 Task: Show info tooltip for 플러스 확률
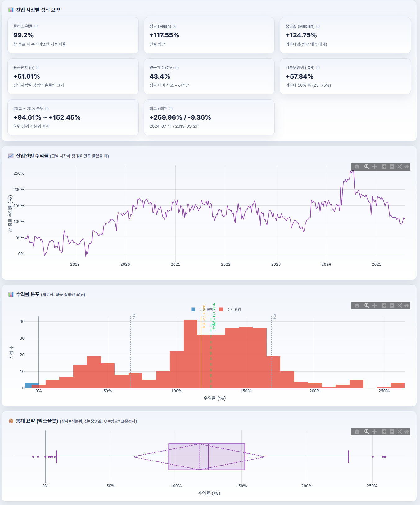point(36,26)
